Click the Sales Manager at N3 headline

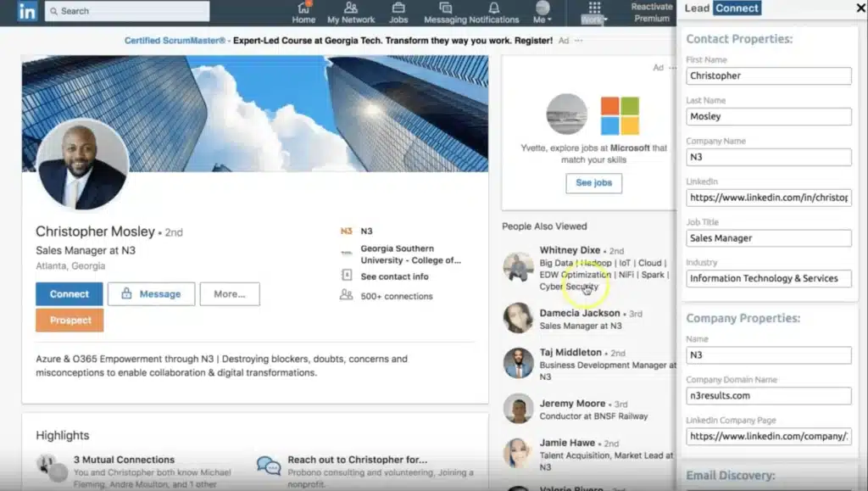[x=86, y=250]
